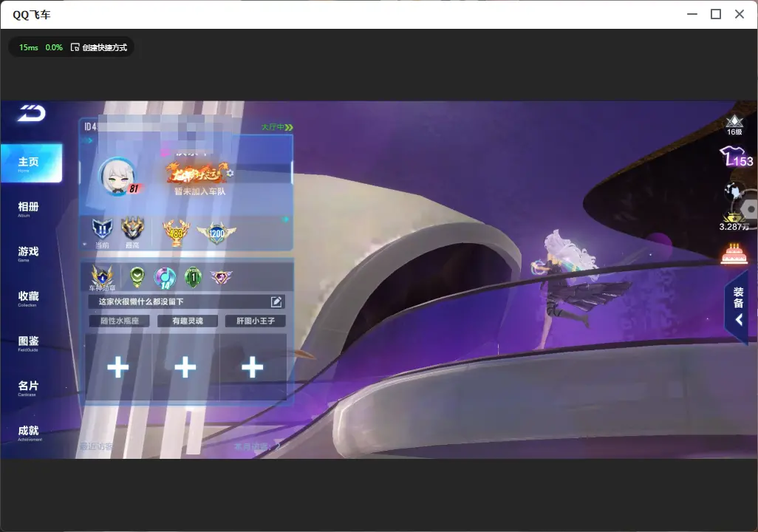Click the 0.0% packet loss indicator
758x532 pixels.
[54, 47]
